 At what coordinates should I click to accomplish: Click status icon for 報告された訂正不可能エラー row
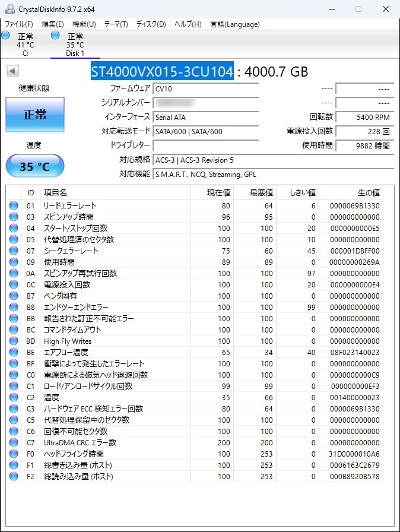click(x=14, y=318)
